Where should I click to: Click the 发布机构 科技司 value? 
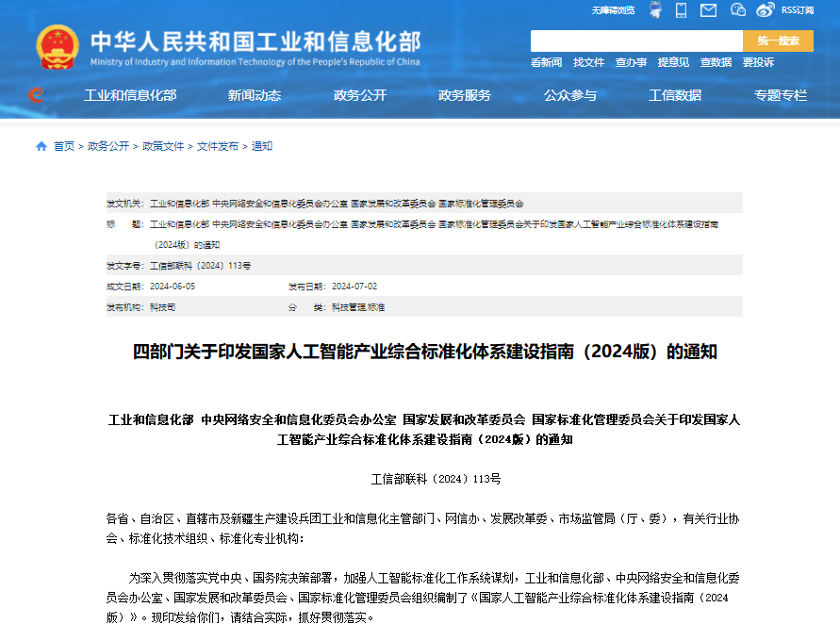162,307
